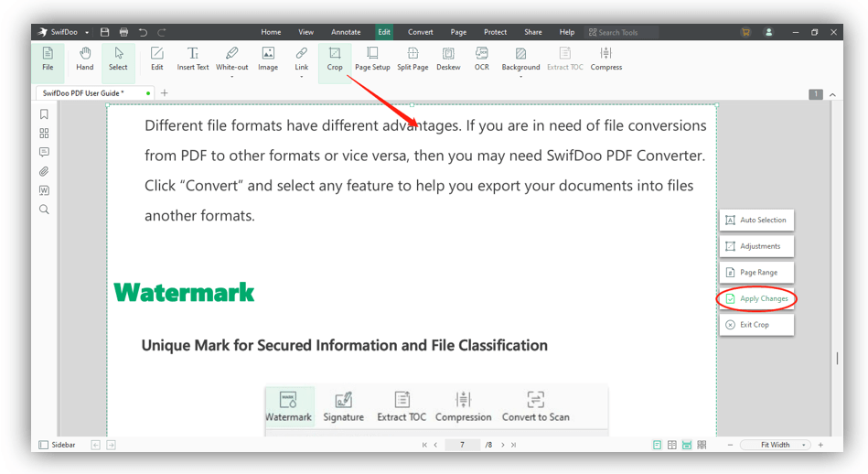Open the Compress tool
Screen dimensions: 868x474
click(606, 59)
